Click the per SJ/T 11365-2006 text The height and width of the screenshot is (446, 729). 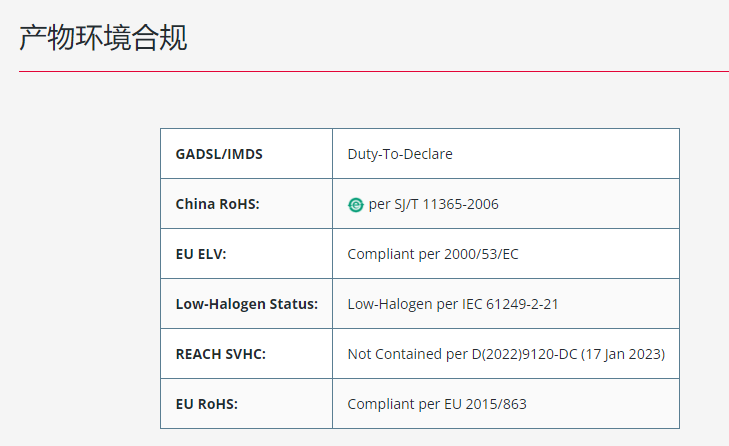tap(433, 204)
